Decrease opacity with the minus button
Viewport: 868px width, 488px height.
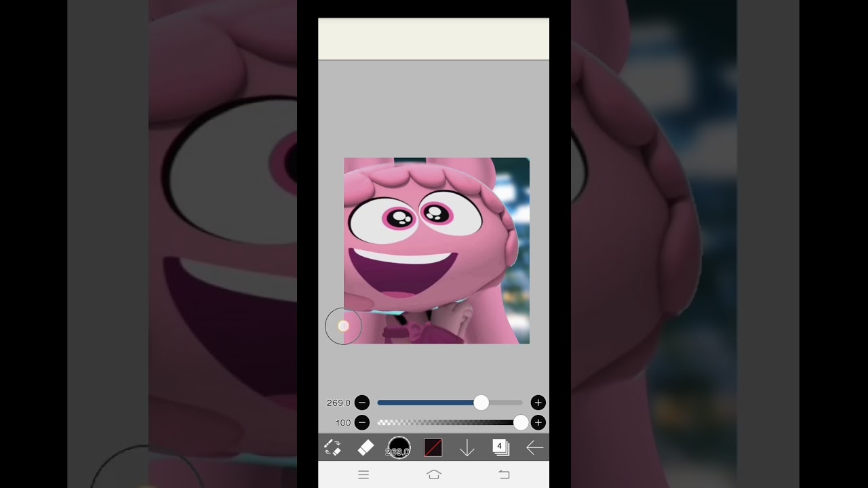[x=362, y=423]
